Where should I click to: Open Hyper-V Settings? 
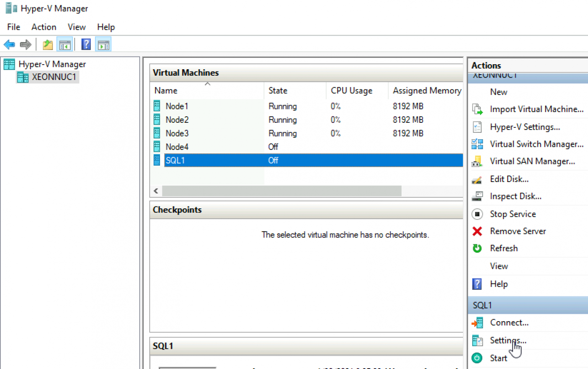click(x=525, y=127)
